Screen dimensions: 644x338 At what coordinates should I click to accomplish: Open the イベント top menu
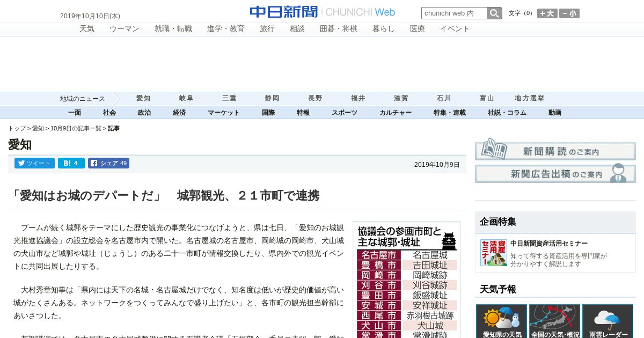tap(455, 29)
